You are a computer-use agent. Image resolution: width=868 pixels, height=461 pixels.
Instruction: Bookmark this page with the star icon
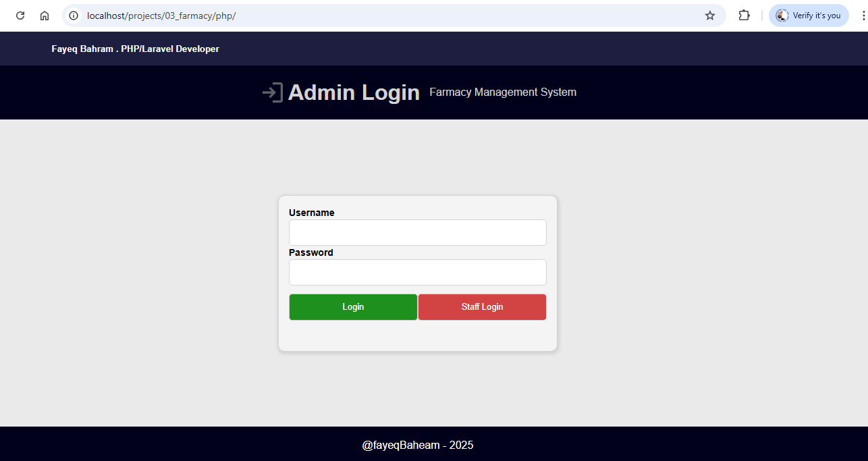click(x=710, y=16)
